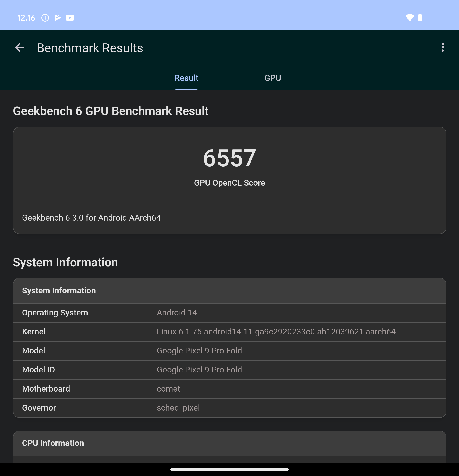Tap the Model row's Google Pixel 9 Pro Fold
This screenshot has width=459, height=476.
click(x=199, y=351)
